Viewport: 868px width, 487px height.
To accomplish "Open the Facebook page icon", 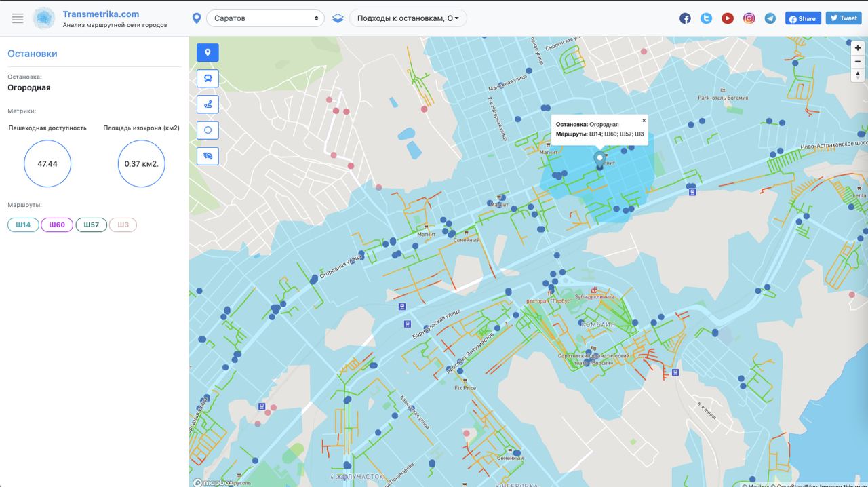I will point(685,18).
